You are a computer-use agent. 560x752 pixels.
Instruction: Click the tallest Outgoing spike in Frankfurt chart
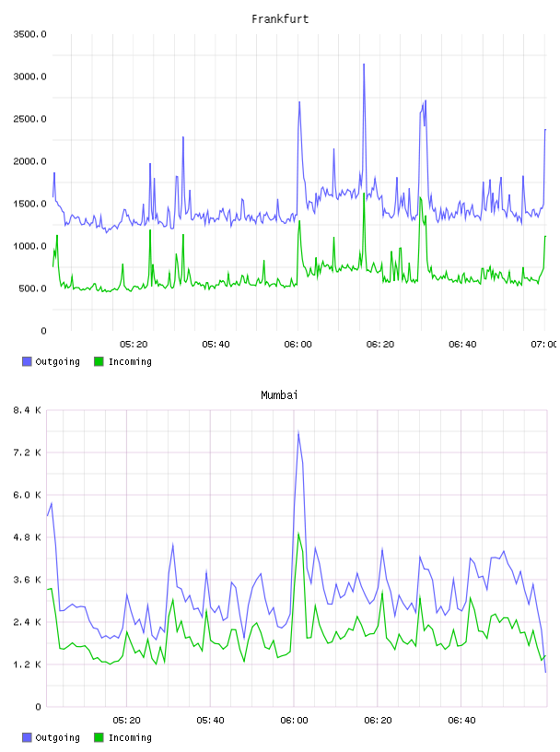364,65
